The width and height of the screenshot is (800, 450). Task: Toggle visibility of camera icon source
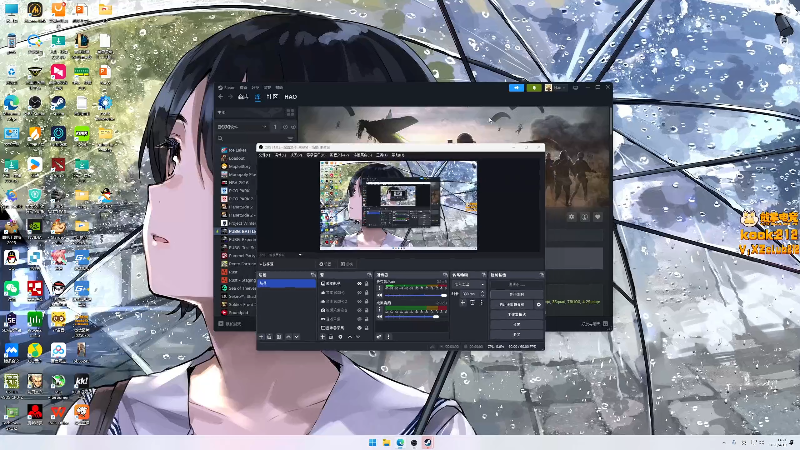tap(360, 310)
